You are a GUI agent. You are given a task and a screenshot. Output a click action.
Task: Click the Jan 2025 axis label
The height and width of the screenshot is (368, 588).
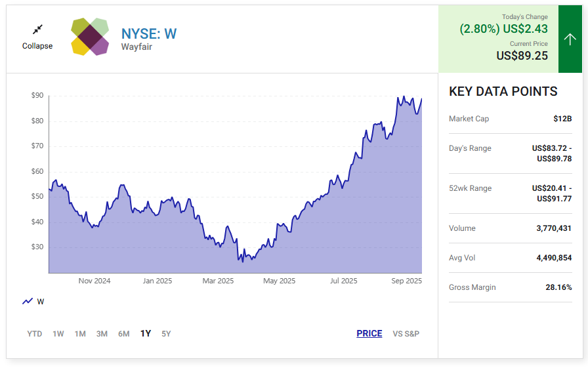point(157,281)
